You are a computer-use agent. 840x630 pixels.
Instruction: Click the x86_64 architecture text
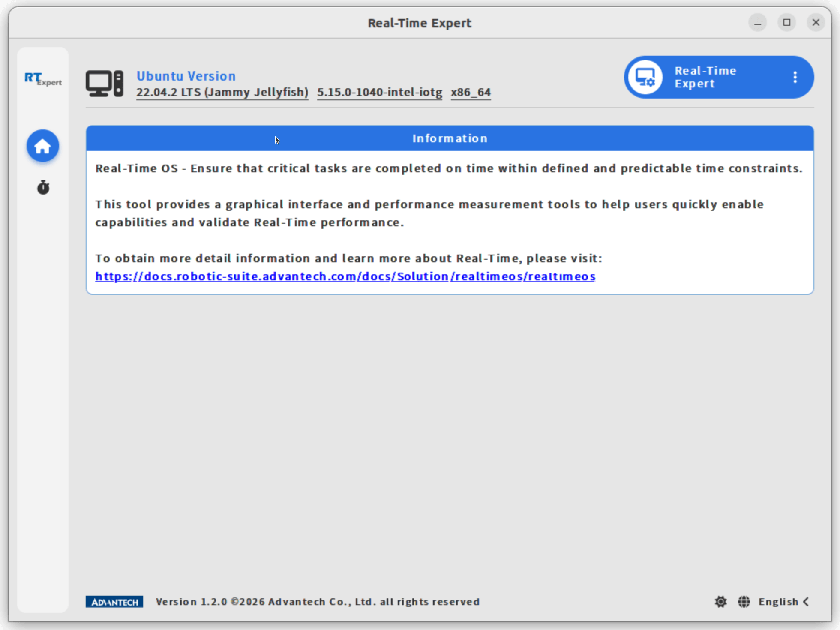coord(471,92)
